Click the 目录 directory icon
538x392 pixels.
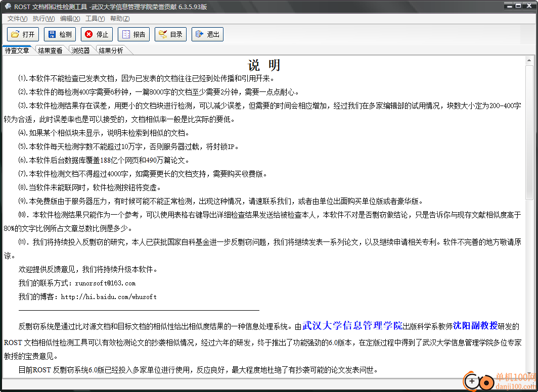pos(163,34)
